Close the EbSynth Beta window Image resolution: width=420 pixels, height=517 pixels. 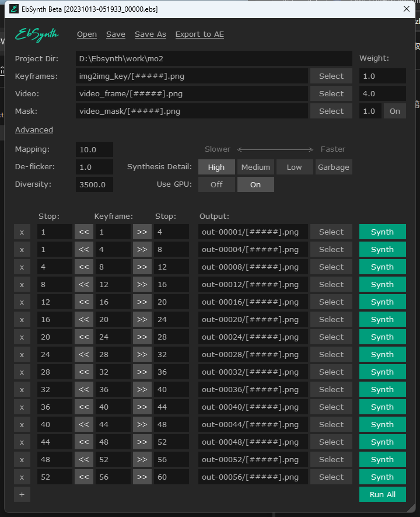coord(407,9)
